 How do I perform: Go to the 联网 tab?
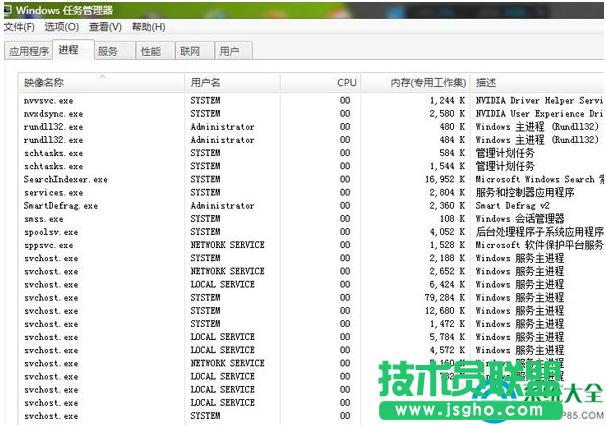(190, 51)
